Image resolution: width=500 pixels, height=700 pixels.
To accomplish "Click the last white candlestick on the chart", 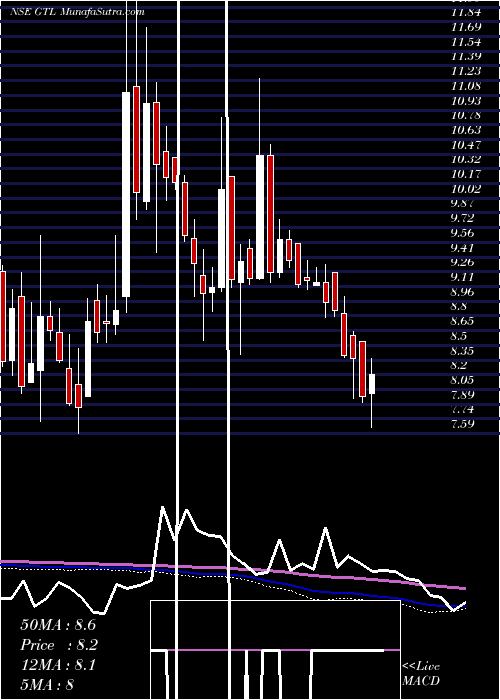I will [x=371, y=384].
